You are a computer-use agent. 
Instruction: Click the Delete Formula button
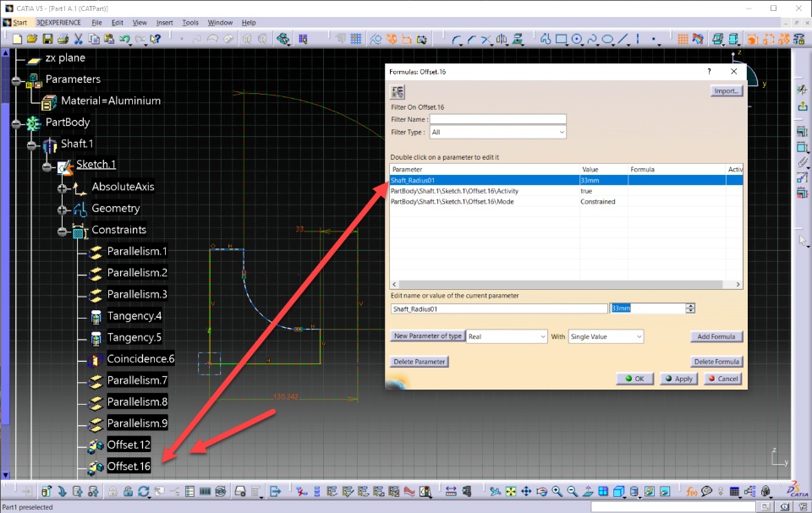[x=716, y=362]
